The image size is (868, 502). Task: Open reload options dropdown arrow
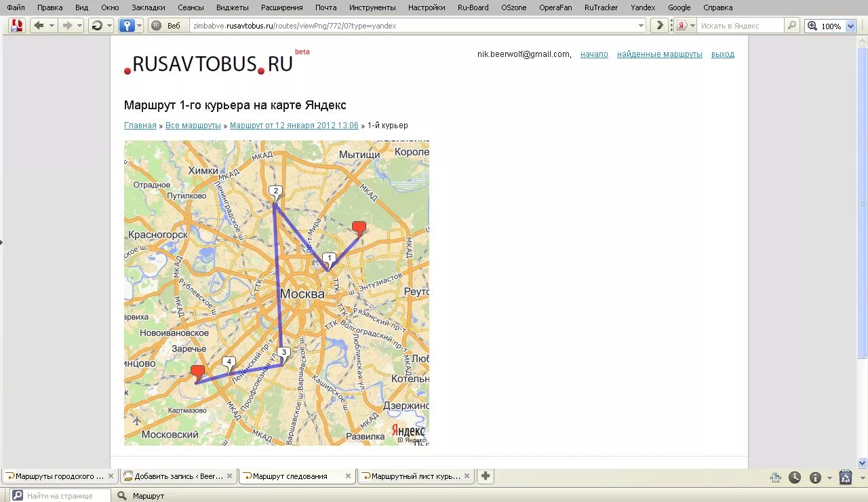[x=109, y=26]
